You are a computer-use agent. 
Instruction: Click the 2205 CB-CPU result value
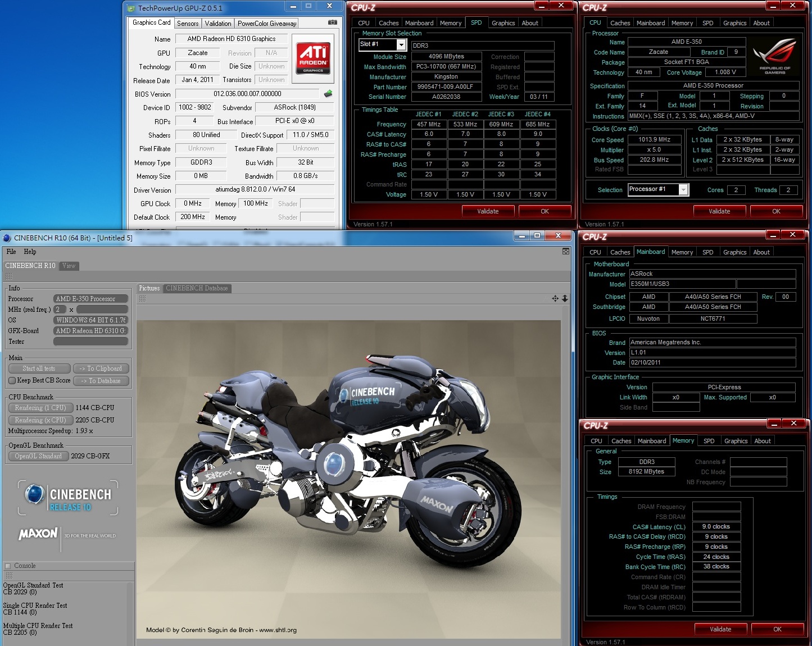click(x=95, y=420)
